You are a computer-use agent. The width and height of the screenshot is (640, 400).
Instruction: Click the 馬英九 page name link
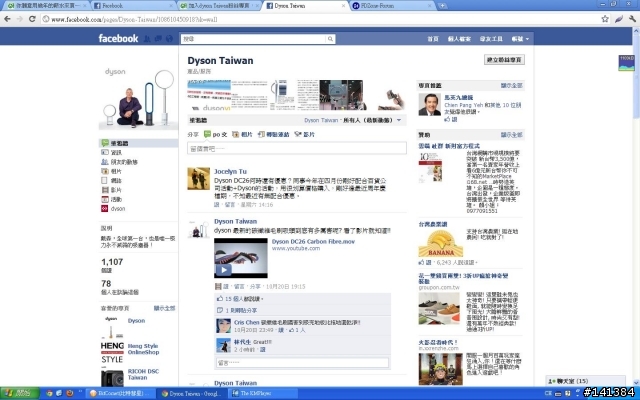point(458,98)
